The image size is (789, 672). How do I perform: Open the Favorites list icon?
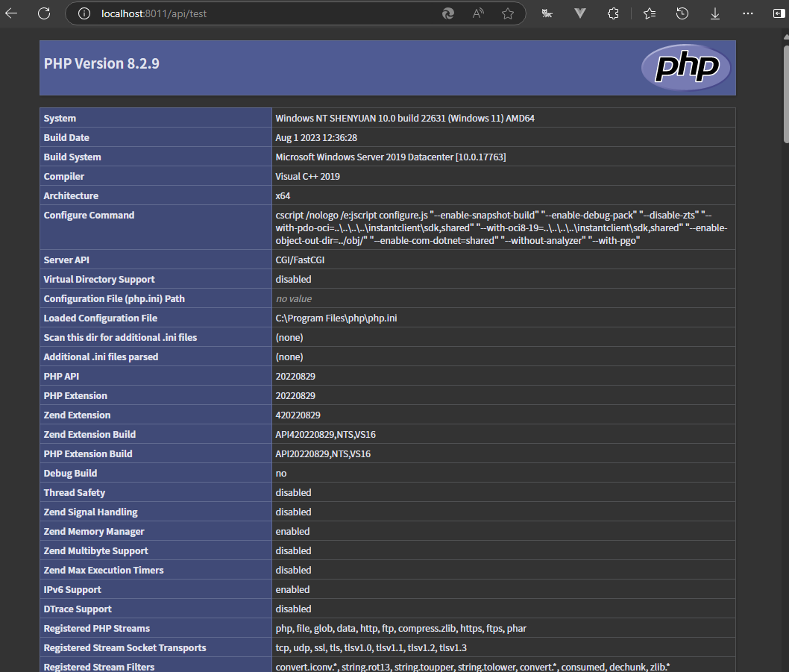[x=649, y=13]
